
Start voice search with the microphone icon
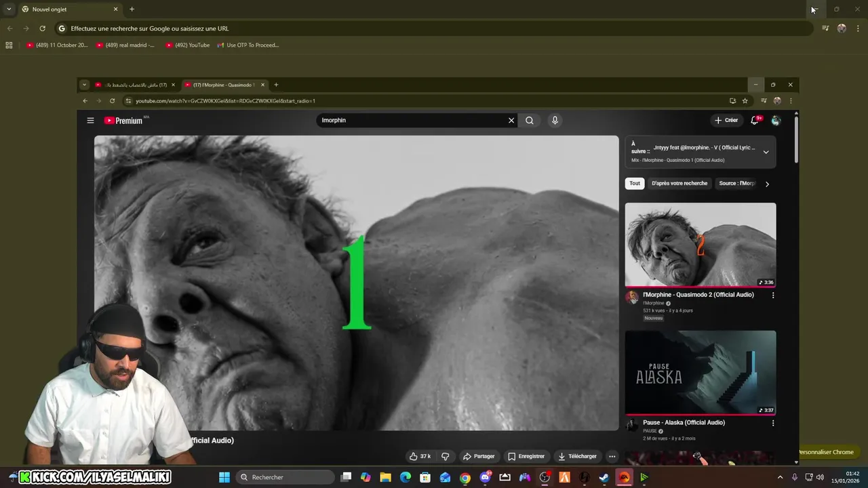(555, 121)
